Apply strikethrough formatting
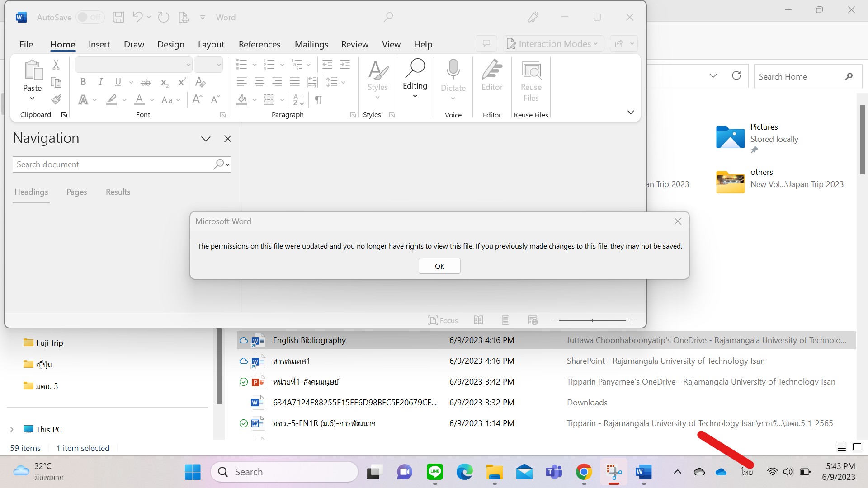The image size is (868, 488). point(146,82)
